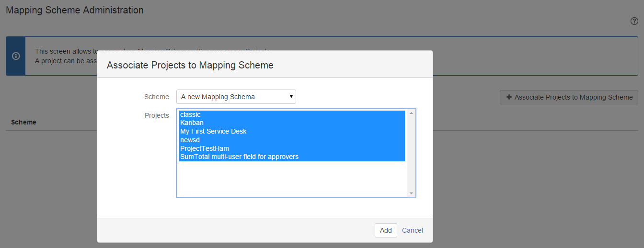Click Associate Projects to Mapping Scheme button text
This screenshot has height=248, width=644.
point(573,97)
